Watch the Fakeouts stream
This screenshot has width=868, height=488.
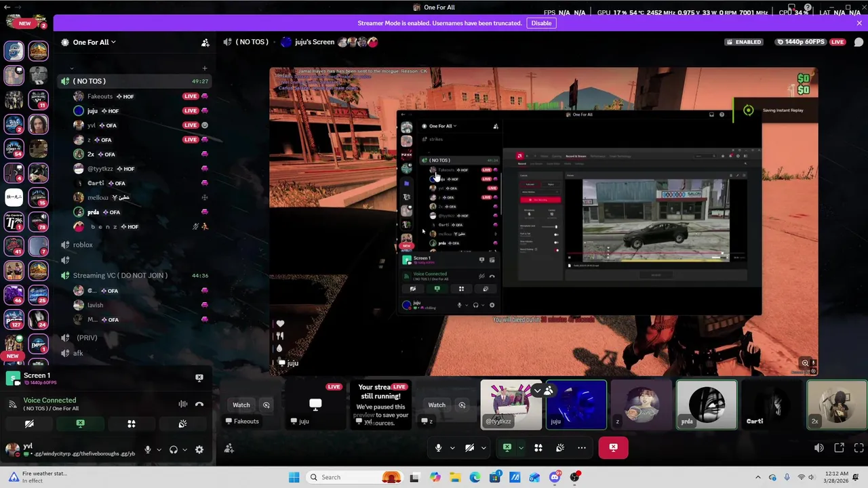[x=241, y=405]
